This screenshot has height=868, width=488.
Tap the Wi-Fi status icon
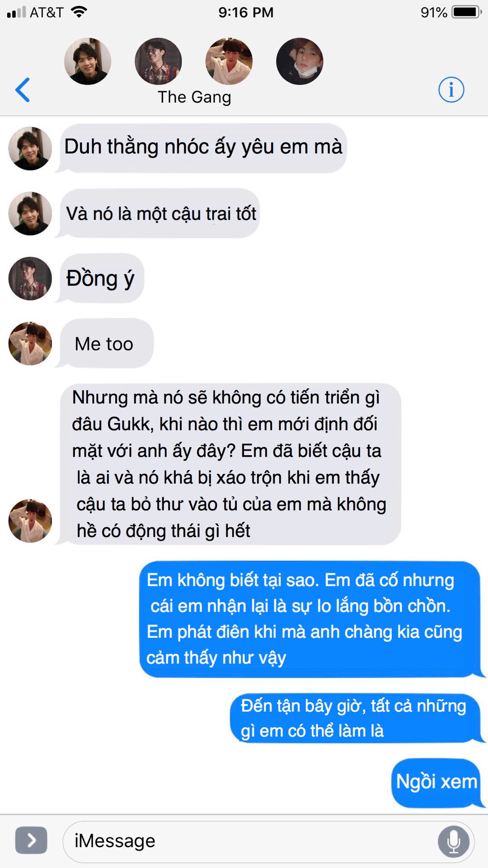pos(79,12)
